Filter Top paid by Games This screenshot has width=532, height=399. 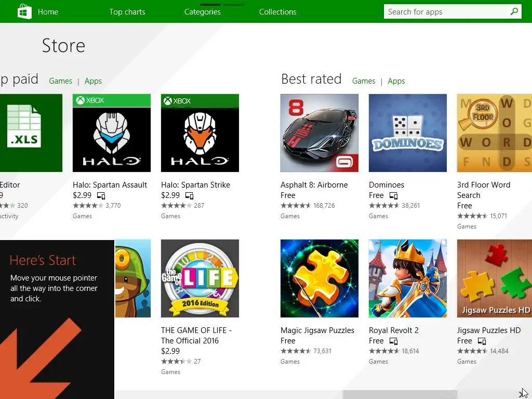click(x=60, y=81)
